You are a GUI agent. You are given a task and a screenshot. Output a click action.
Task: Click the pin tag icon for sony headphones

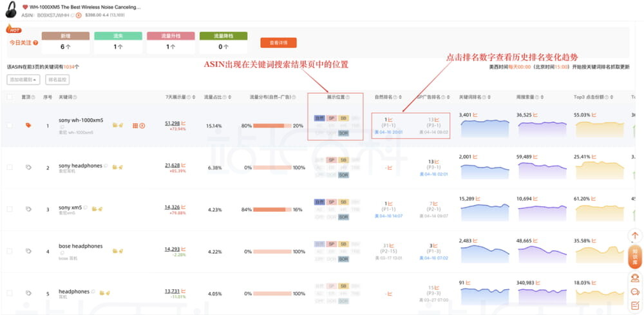pos(28,167)
